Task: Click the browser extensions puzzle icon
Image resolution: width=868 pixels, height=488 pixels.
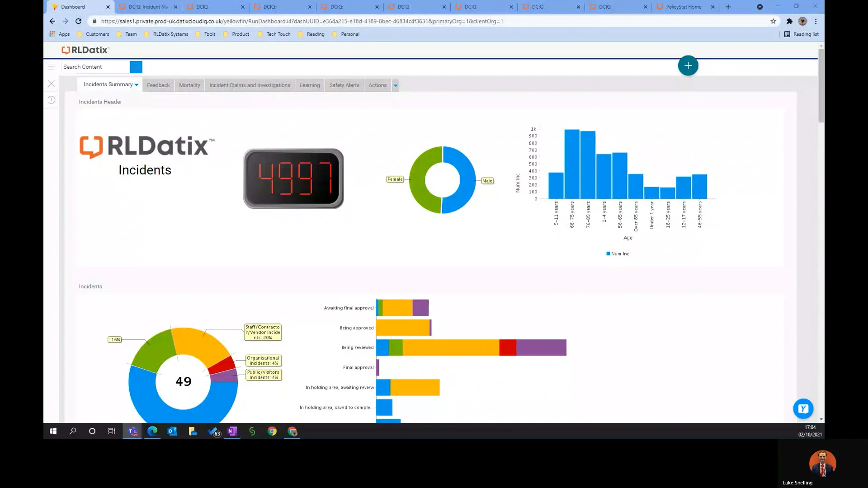Action: coord(789,21)
